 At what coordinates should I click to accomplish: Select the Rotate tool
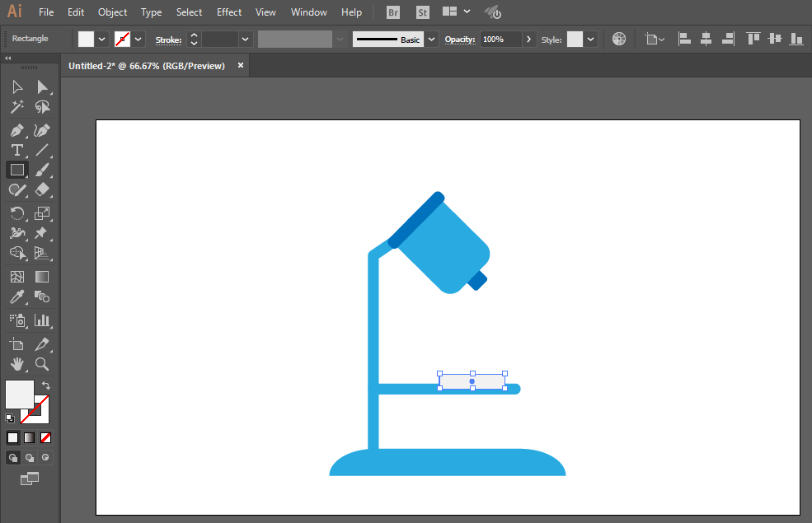coord(17,213)
